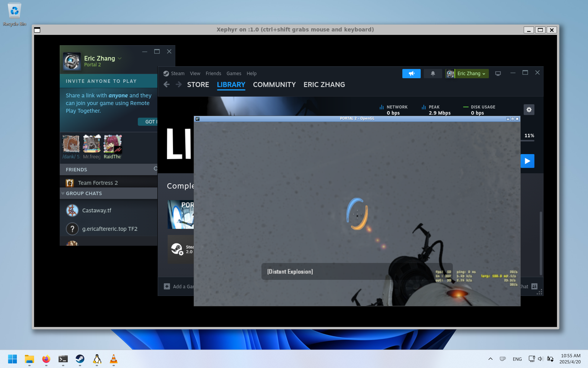Expand Eric Zhang status dropdown in friends list
This screenshot has height=368, width=588.
[x=120, y=58]
